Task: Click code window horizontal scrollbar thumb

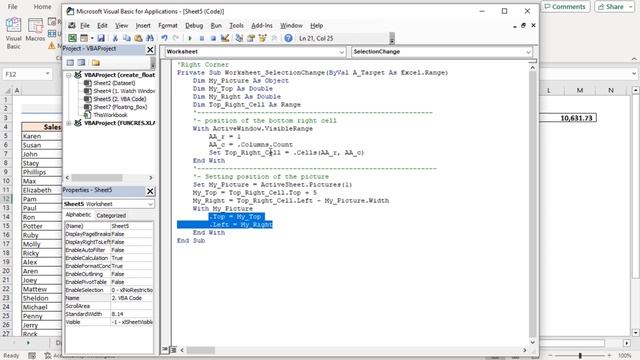Action: pyautogui.click(x=201, y=350)
